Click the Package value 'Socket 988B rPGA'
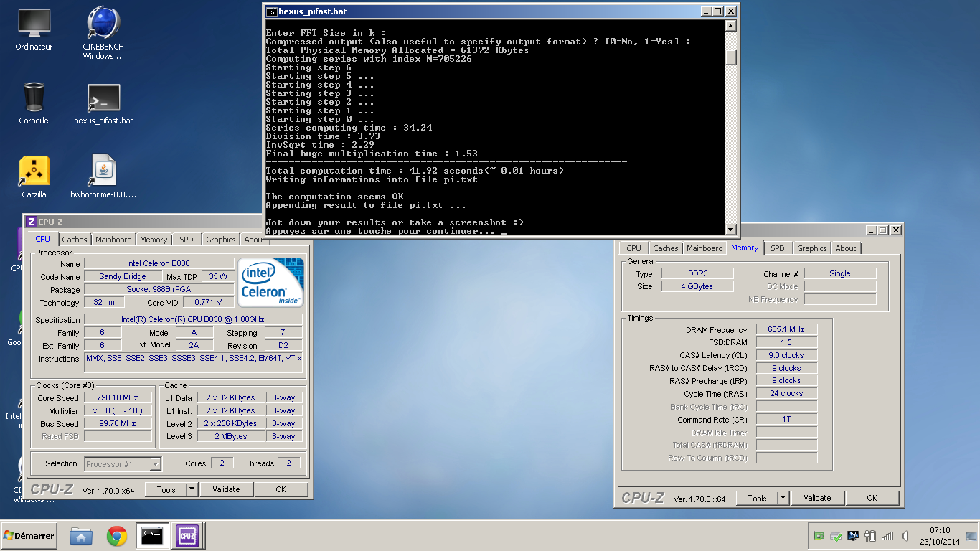The width and height of the screenshot is (980, 551). [x=159, y=289]
